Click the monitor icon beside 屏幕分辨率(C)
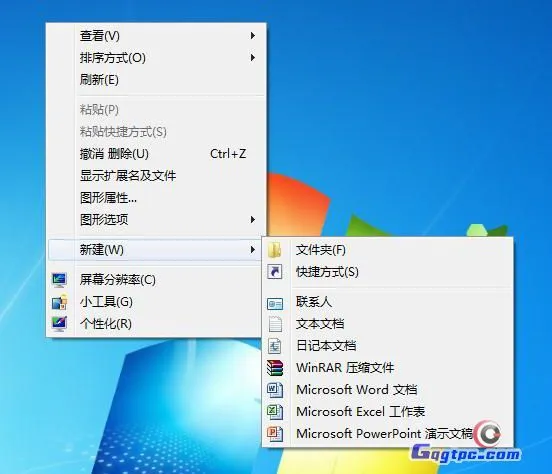 pos(59,280)
